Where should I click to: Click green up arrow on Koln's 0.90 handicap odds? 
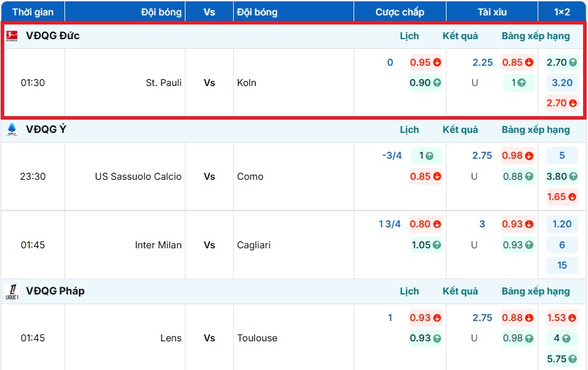point(437,83)
